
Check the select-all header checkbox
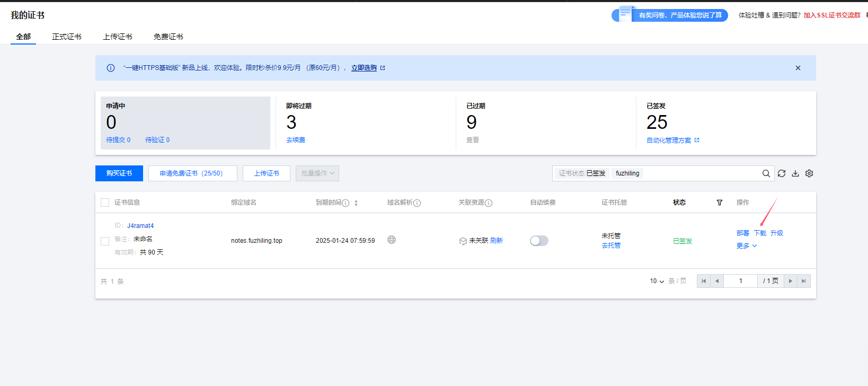point(105,203)
